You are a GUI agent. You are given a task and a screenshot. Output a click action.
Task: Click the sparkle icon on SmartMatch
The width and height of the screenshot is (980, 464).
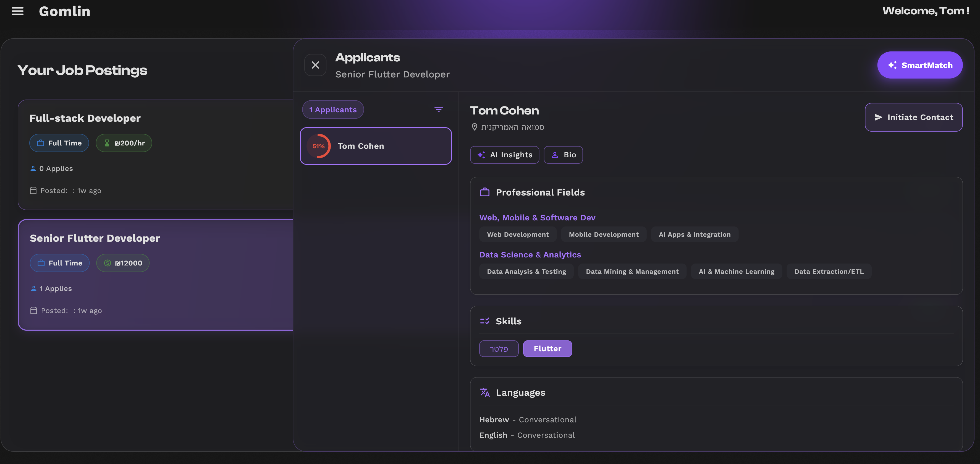[892, 65]
